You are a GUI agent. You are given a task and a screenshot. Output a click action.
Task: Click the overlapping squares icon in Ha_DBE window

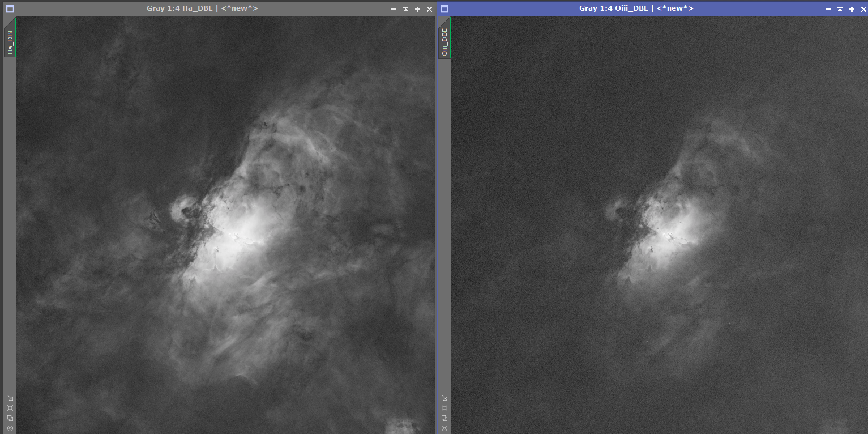tap(10, 418)
